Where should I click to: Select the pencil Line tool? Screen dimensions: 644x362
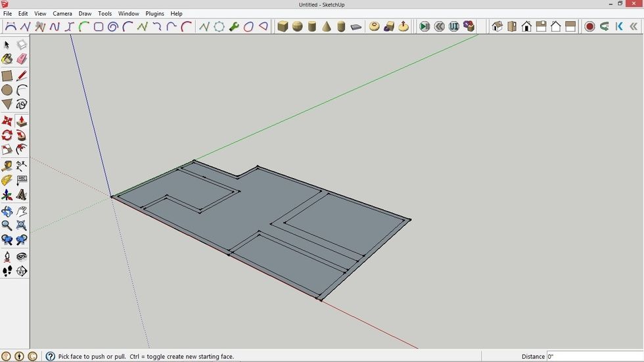(22, 76)
